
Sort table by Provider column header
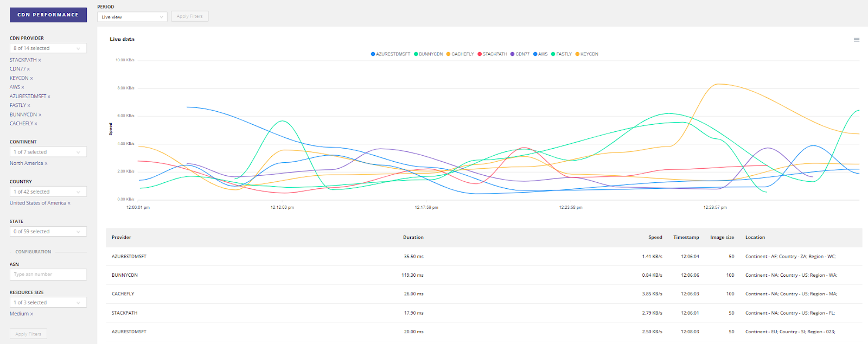[122, 238]
